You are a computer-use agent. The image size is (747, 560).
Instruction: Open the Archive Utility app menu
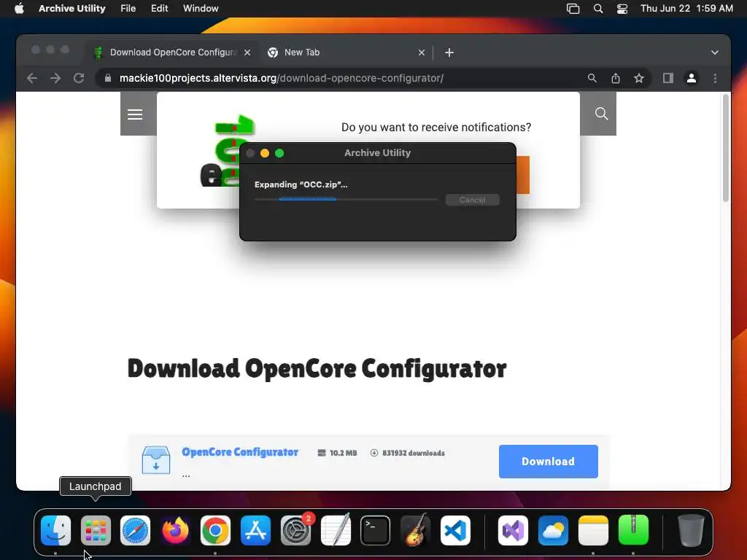pyautogui.click(x=72, y=8)
